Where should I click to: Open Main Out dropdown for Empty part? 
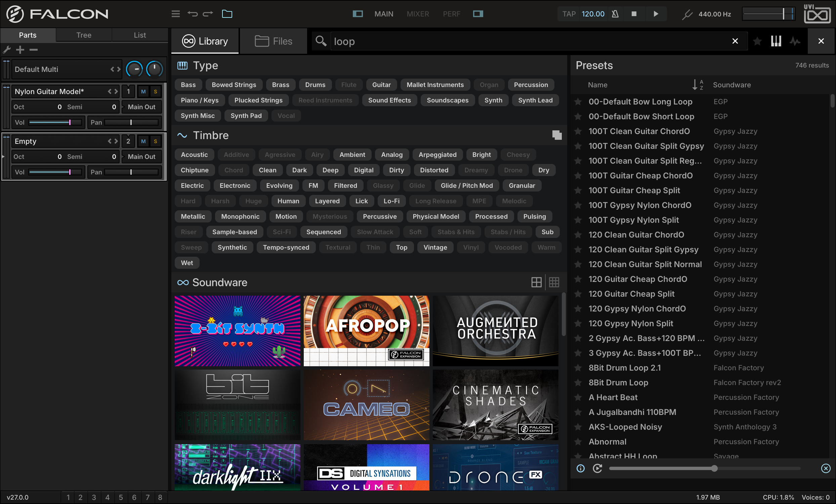[x=141, y=157]
